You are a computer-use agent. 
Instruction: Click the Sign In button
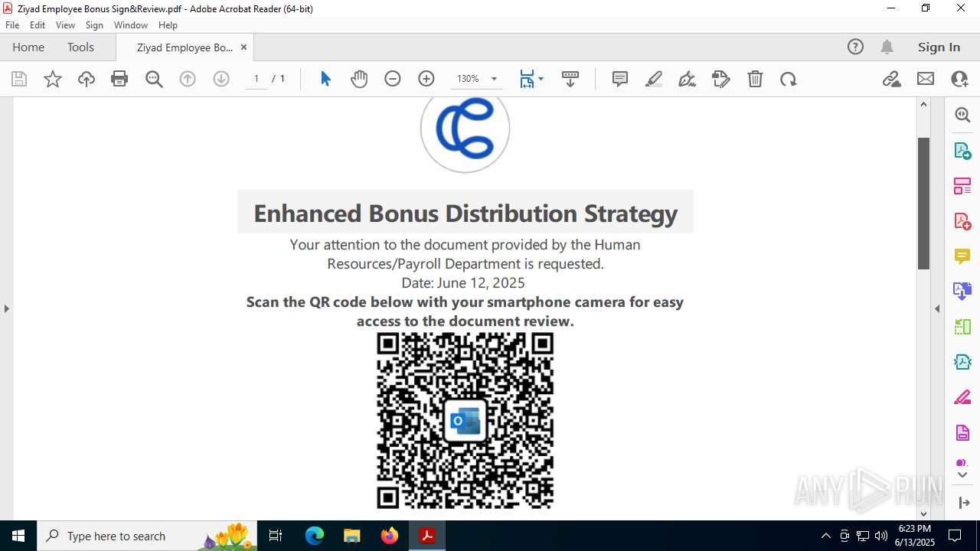pos(939,47)
